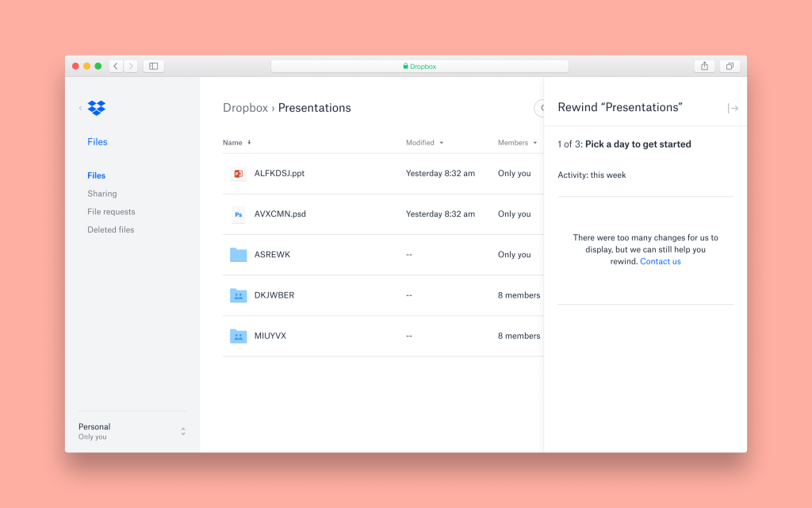Expand the Personal account switcher
The image size is (812, 508).
click(183, 431)
